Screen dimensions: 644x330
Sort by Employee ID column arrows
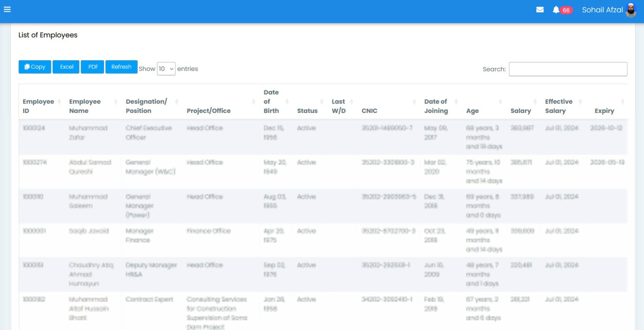pos(59,102)
